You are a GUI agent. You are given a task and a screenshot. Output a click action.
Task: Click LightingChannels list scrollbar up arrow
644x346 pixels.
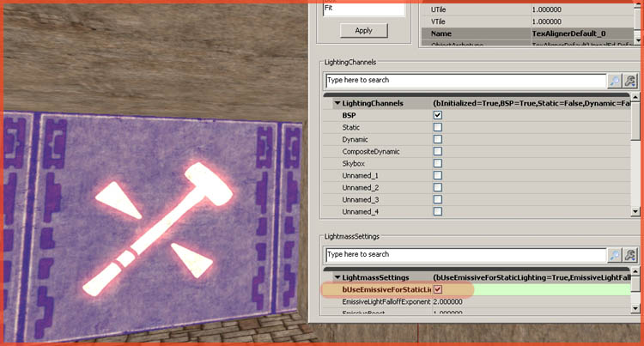click(x=635, y=97)
